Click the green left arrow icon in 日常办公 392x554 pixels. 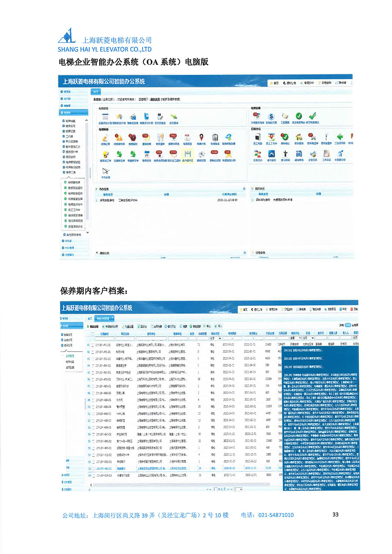click(340, 136)
